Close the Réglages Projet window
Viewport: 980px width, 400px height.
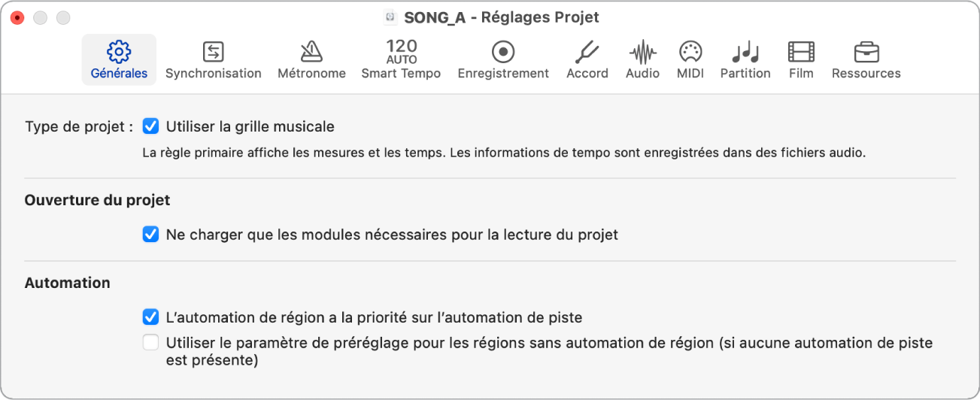[17, 17]
